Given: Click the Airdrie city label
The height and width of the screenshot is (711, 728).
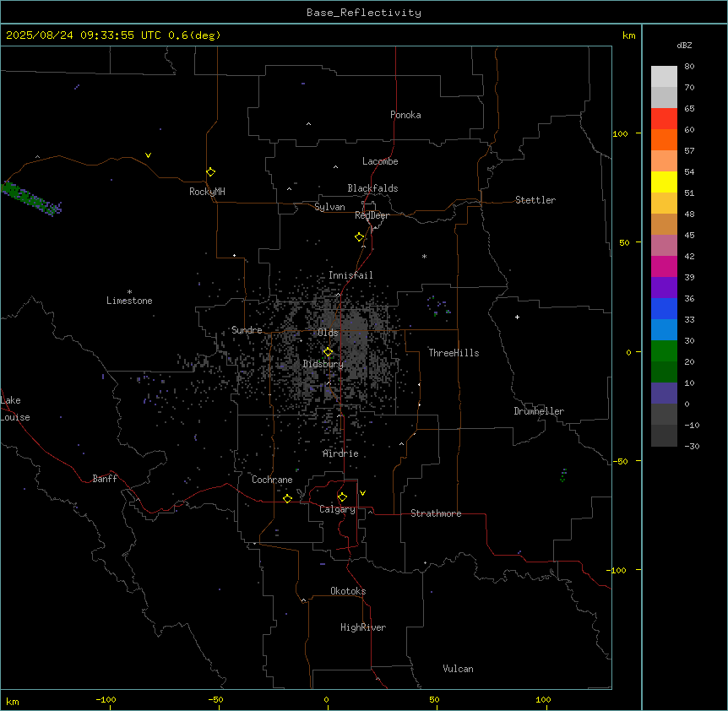Looking at the screenshot, I should pos(341,453).
